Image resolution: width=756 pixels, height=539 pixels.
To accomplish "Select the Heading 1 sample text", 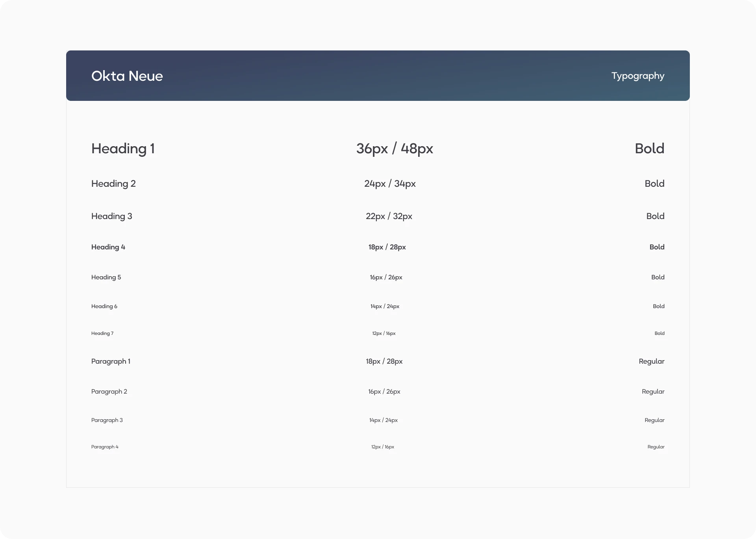I will tap(123, 149).
